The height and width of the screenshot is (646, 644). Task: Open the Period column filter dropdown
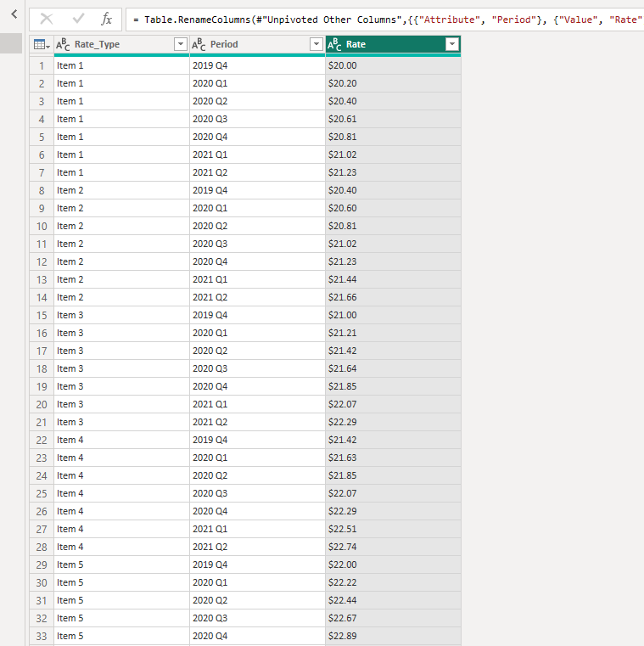316,44
